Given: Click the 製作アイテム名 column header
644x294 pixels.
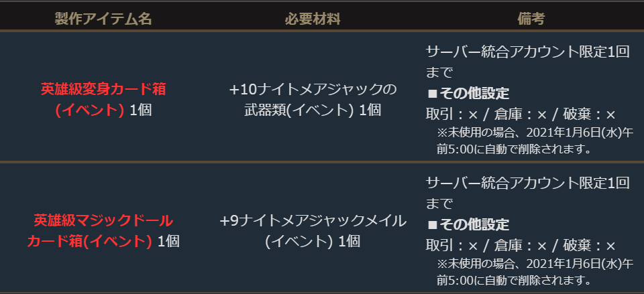Looking at the screenshot, I should (103, 19).
